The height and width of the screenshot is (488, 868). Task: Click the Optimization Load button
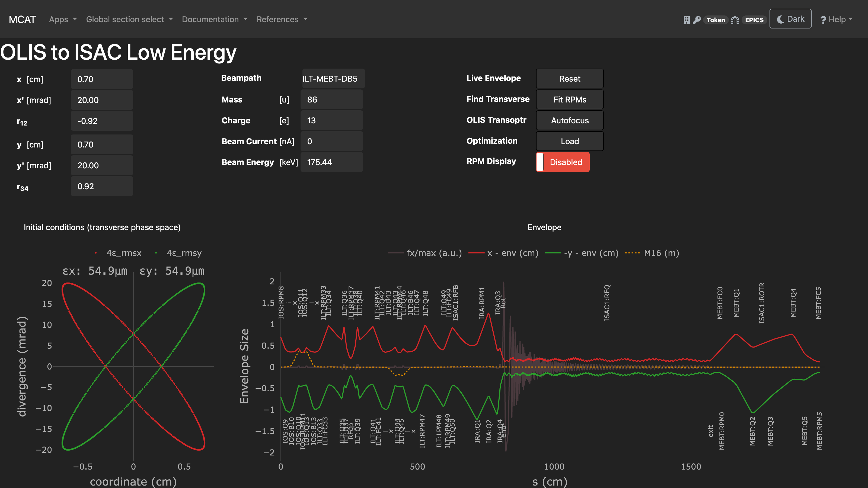[x=570, y=141]
